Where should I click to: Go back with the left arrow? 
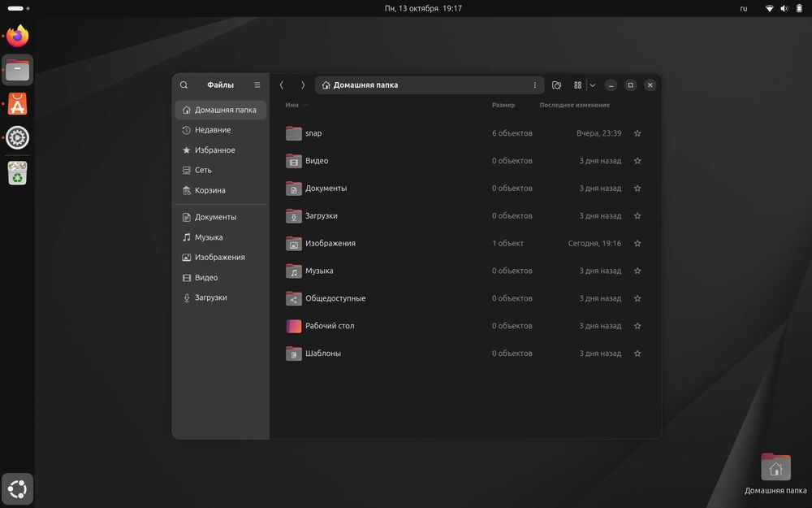click(282, 85)
